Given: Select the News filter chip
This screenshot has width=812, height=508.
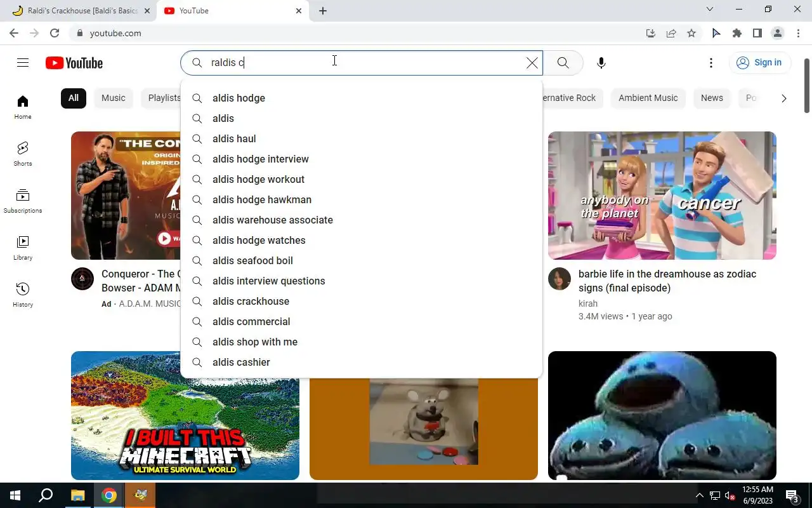Looking at the screenshot, I should point(712,98).
